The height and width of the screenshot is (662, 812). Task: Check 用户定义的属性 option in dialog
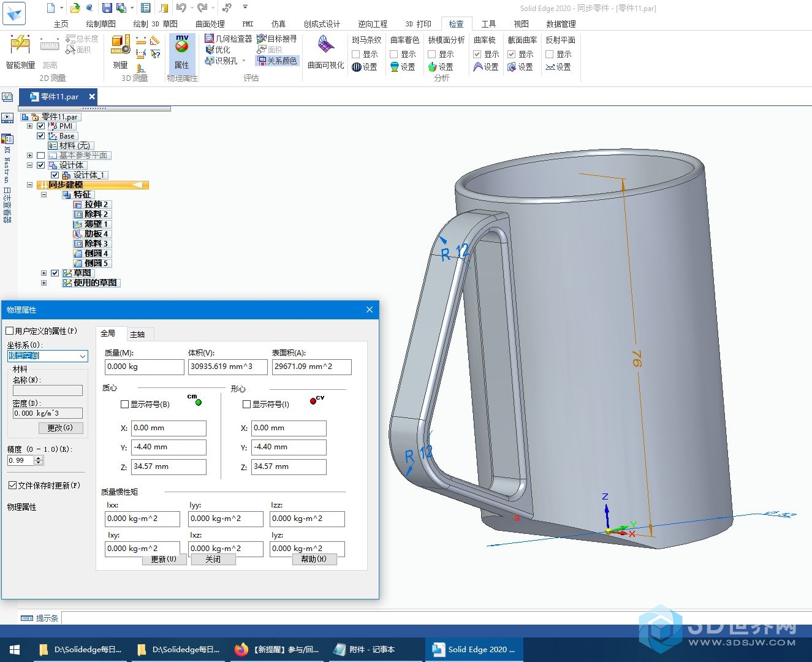click(x=10, y=331)
